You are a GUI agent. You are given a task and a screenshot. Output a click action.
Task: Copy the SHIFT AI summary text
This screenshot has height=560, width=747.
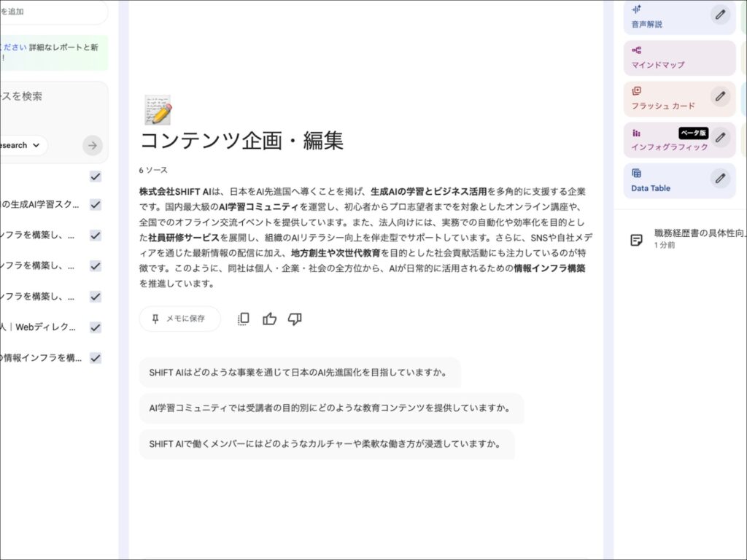click(x=243, y=319)
